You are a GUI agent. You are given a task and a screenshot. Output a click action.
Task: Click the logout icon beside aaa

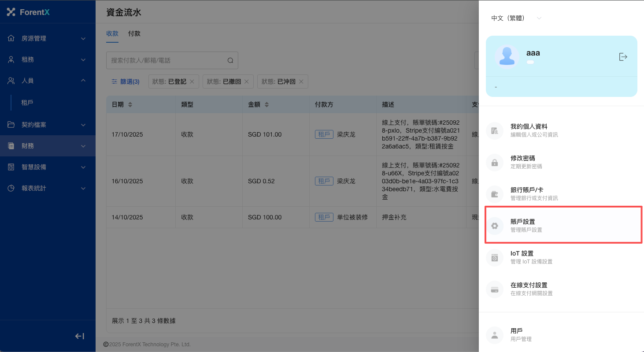pyautogui.click(x=623, y=57)
